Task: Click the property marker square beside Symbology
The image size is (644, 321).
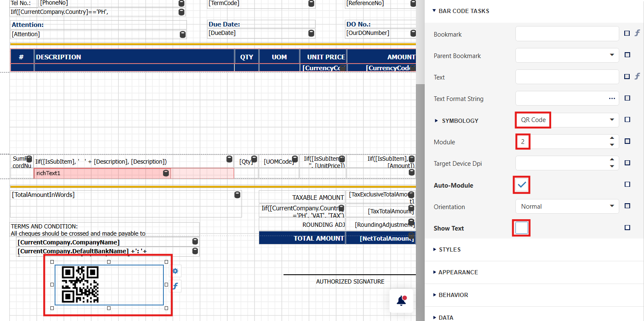Action: tap(627, 119)
